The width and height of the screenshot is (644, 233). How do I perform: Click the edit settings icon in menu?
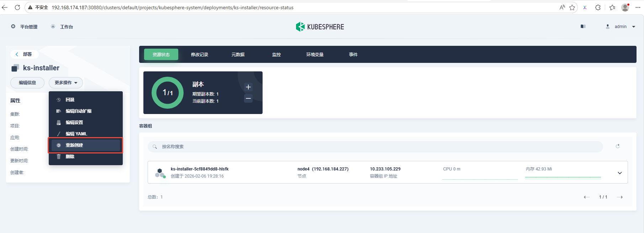[59, 123]
